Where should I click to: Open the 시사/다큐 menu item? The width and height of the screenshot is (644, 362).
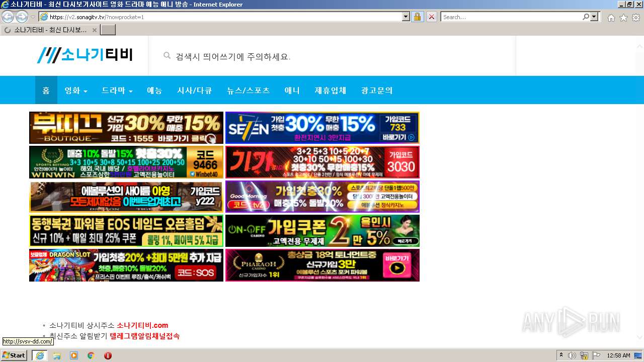pos(194,90)
